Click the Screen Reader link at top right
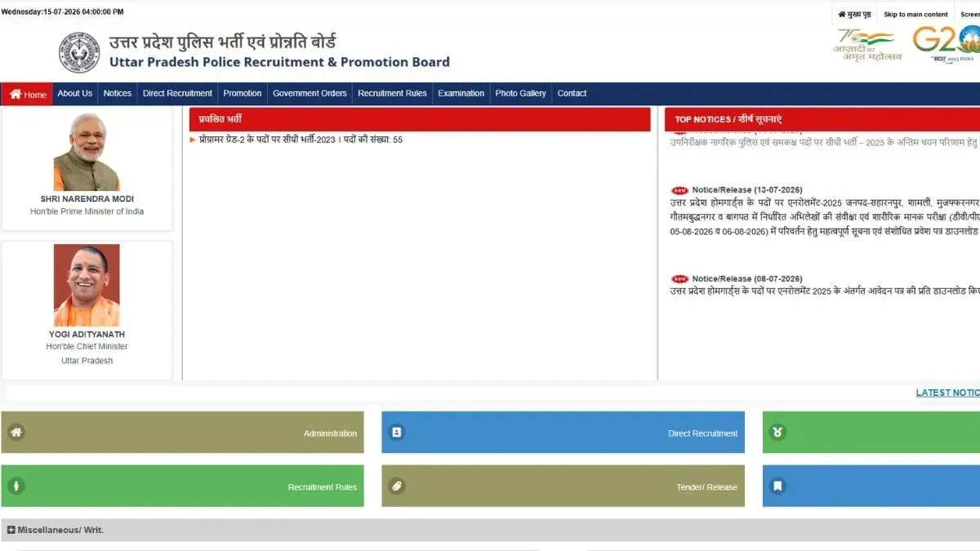 970,14
